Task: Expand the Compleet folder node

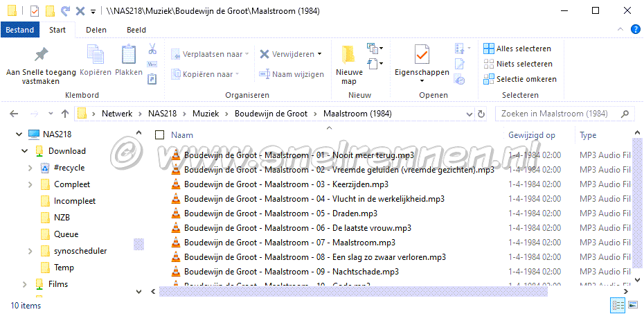Action: tap(30, 184)
